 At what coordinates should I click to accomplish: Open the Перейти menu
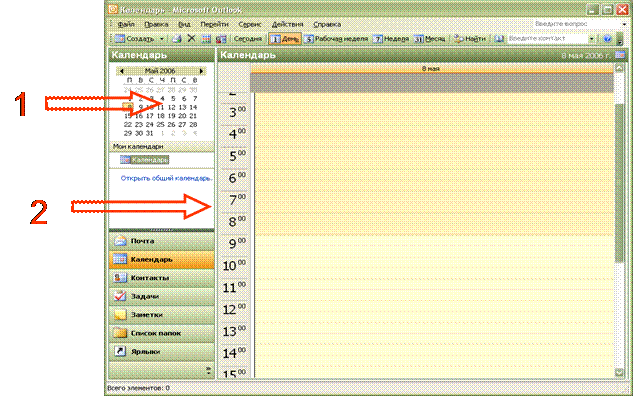(x=214, y=24)
